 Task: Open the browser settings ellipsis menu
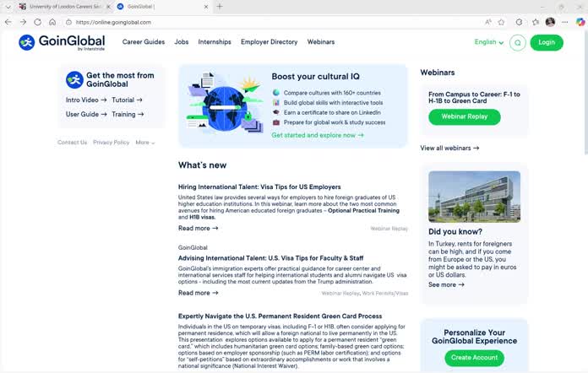564,22
